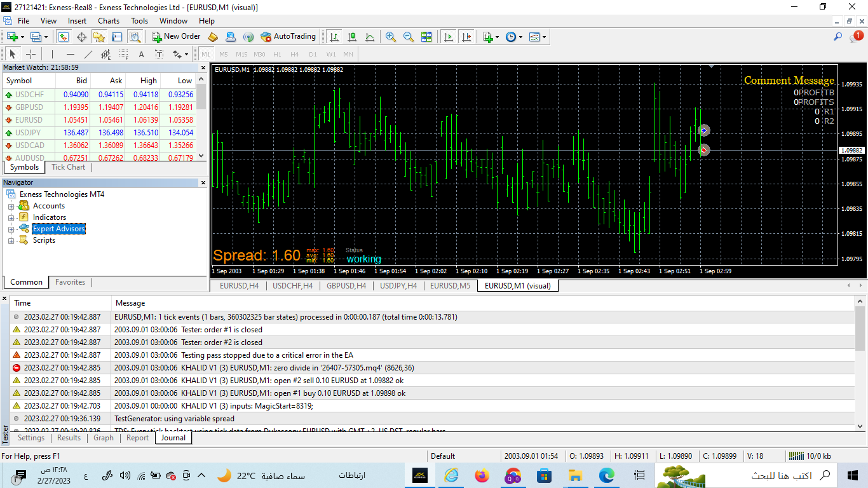This screenshot has width=868, height=488.
Task: Open MetaEditor with the yellow book icon
Action: point(213,37)
